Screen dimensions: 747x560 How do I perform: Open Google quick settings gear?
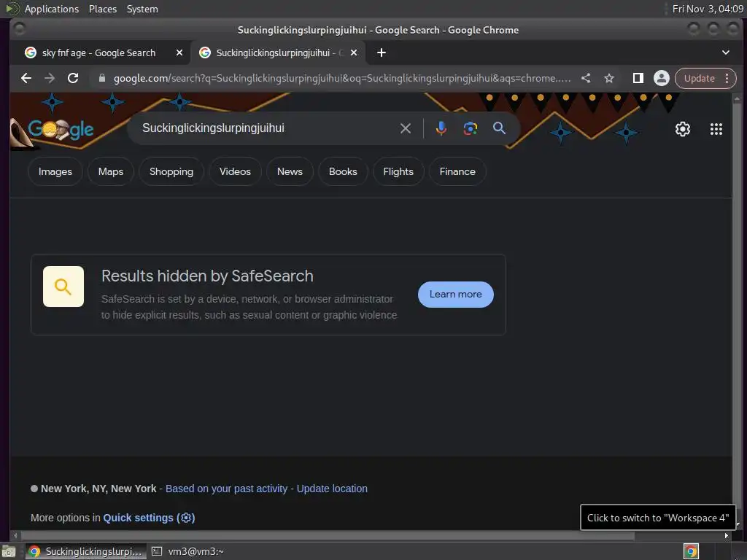(x=682, y=129)
